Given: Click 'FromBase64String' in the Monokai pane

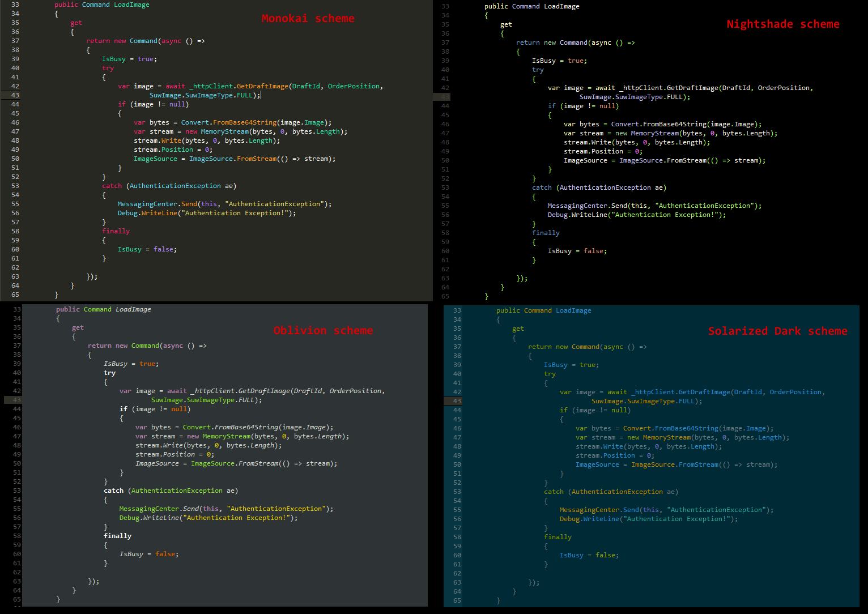Looking at the screenshot, I should coord(245,122).
